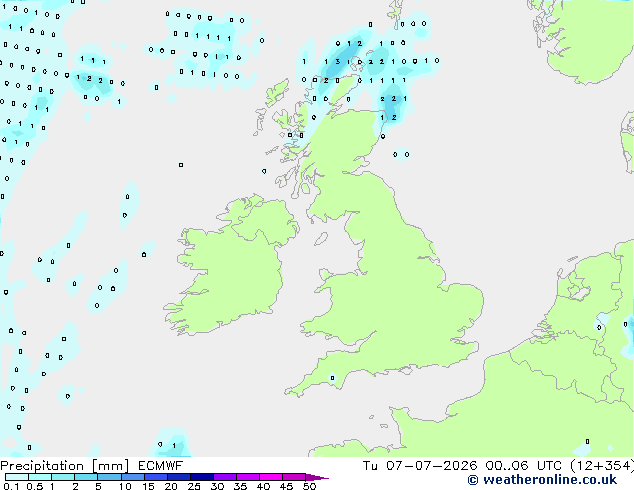Click the '(12+354)' forecast run text

(x=602, y=466)
